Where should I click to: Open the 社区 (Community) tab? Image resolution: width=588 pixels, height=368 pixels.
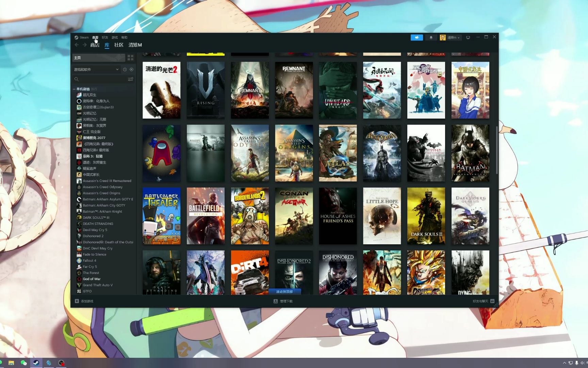pyautogui.click(x=119, y=45)
